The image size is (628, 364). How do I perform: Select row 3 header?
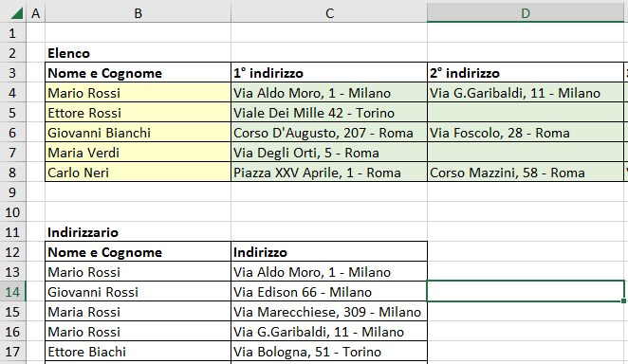(x=12, y=73)
